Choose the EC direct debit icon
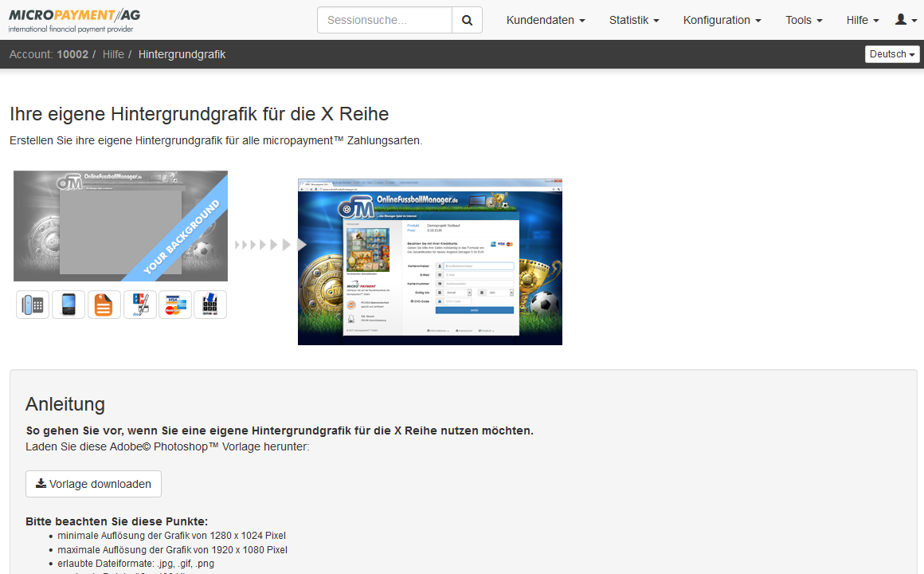This screenshot has height=574, width=924. click(140, 305)
